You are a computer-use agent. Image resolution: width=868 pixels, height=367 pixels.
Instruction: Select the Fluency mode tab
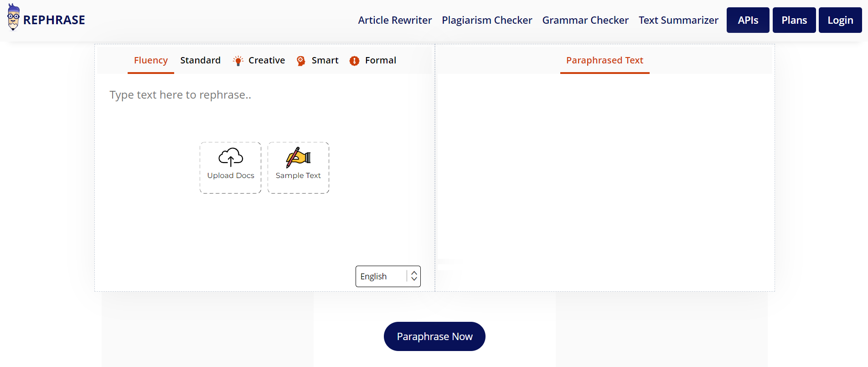click(x=151, y=60)
